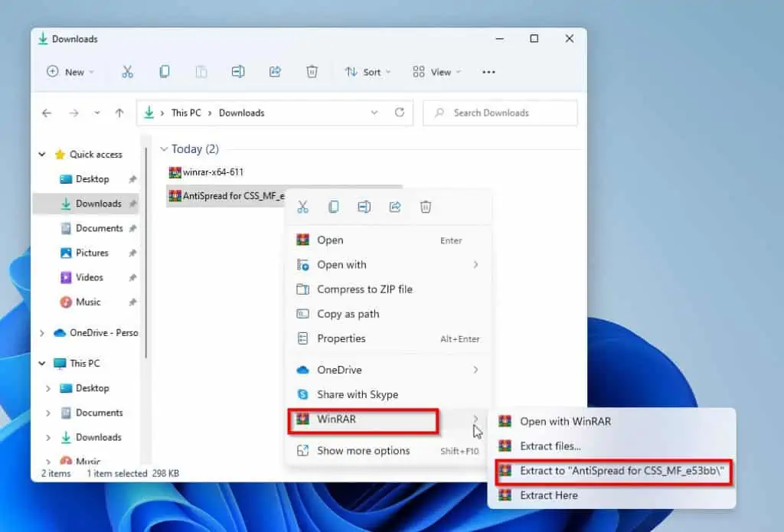Open the See more ellipsis menu
This screenshot has height=532, width=784.
(488, 72)
